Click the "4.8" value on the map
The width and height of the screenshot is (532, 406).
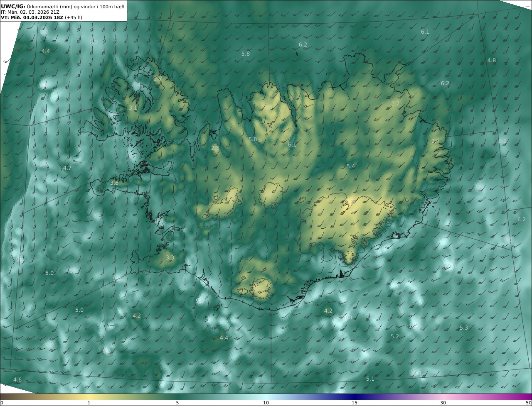pyautogui.click(x=492, y=61)
